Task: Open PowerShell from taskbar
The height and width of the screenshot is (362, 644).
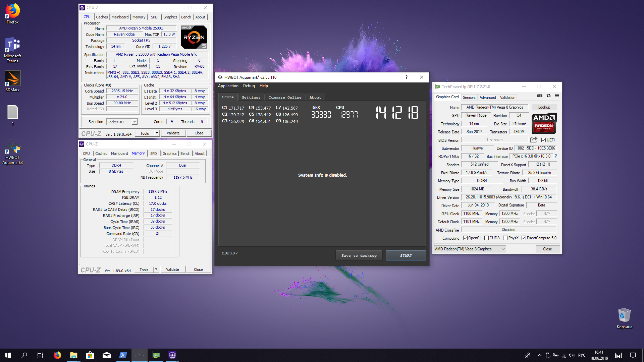Action: click(x=123, y=355)
